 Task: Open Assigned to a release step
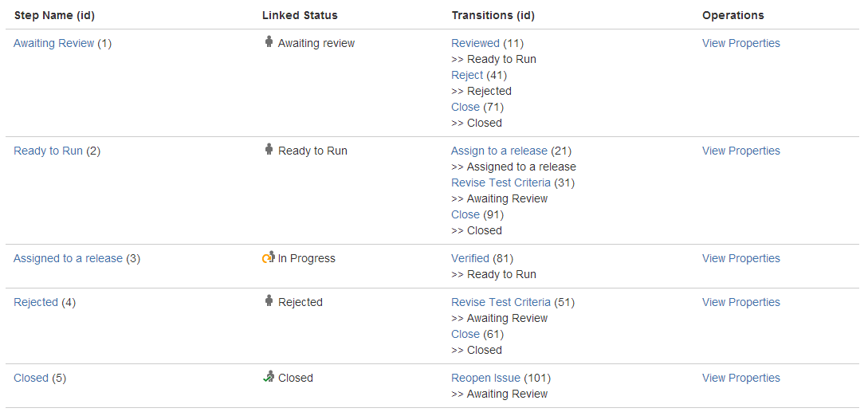tap(68, 258)
